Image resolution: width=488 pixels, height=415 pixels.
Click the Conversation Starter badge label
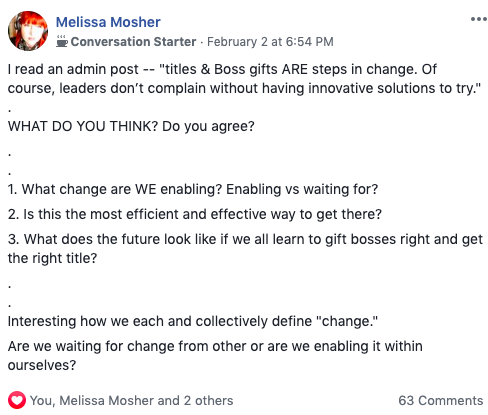133,42
